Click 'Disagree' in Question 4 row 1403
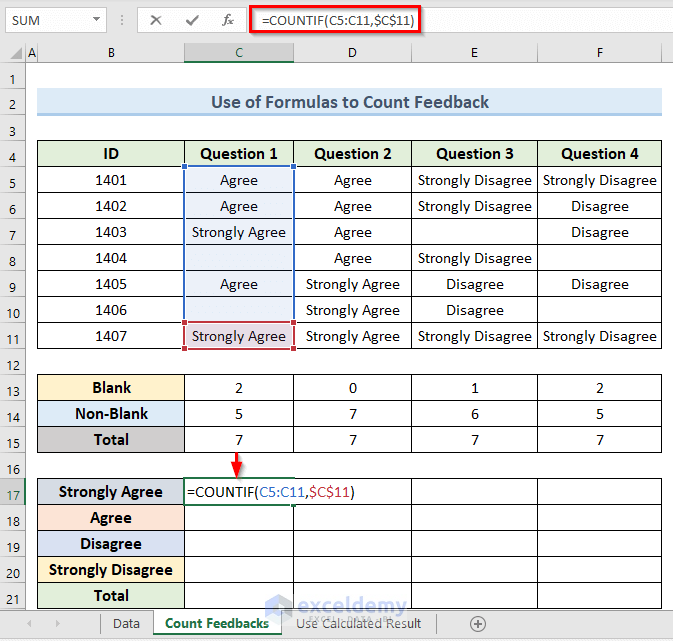Screen dimensions: 673x641 (600, 232)
